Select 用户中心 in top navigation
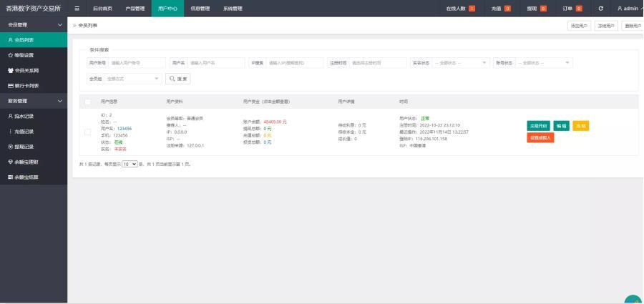Viewport: 644px width, 304px height. [167, 8]
